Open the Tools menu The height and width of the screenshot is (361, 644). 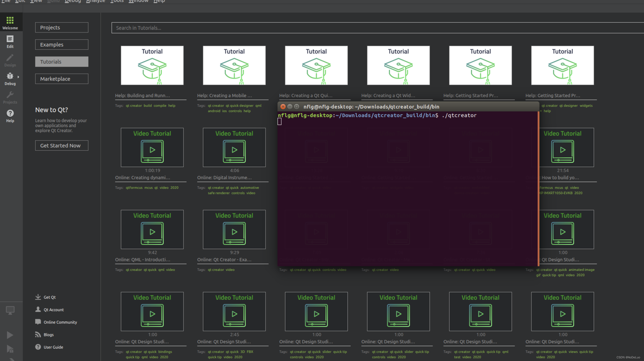[117, 1]
